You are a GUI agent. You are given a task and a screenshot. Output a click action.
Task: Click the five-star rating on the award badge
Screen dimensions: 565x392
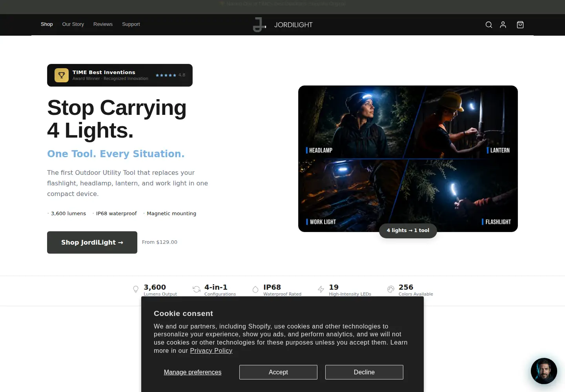[166, 75]
